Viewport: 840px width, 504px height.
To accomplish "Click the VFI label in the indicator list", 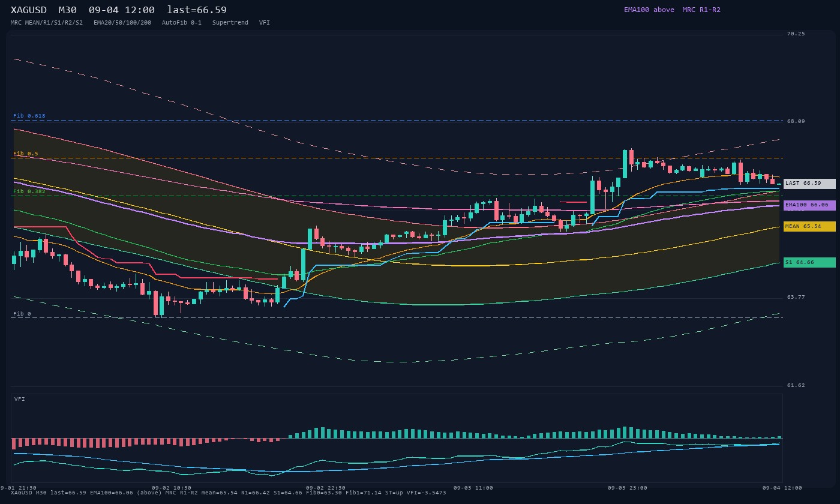I will (x=265, y=23).
